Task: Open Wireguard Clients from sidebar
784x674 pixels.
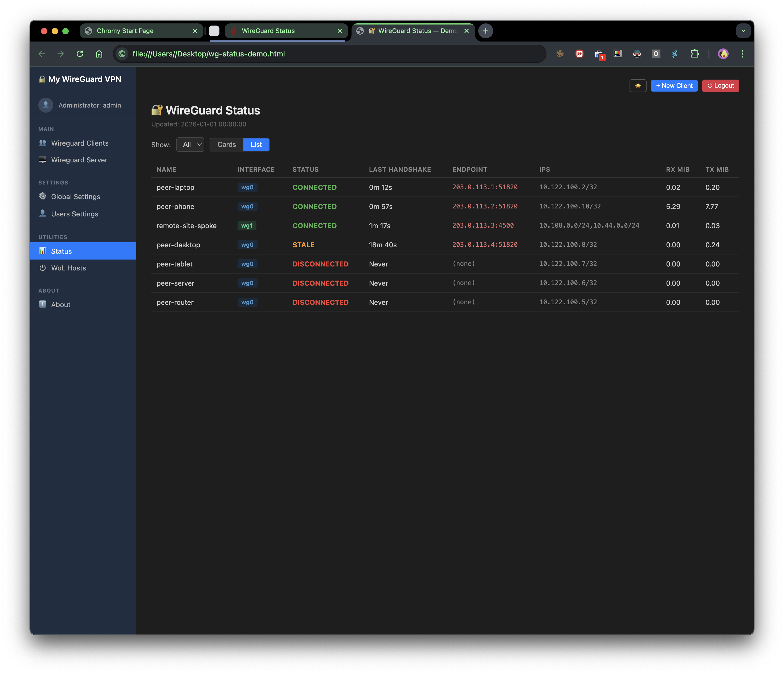Action: [79, 143]
